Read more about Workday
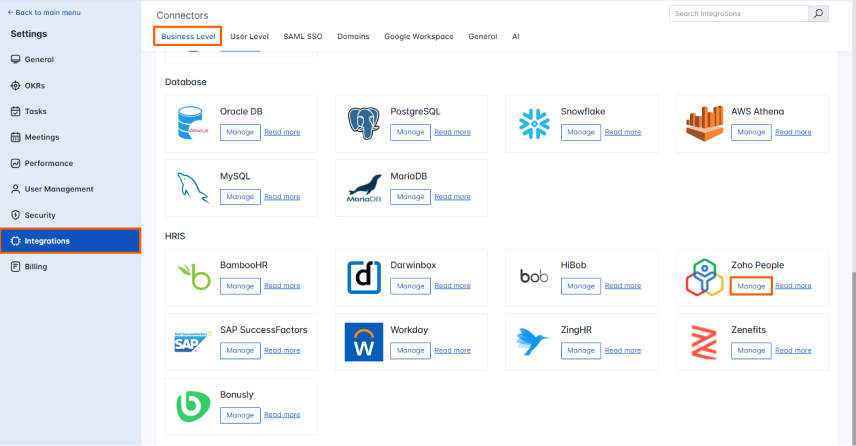 (x=453, y=350)
